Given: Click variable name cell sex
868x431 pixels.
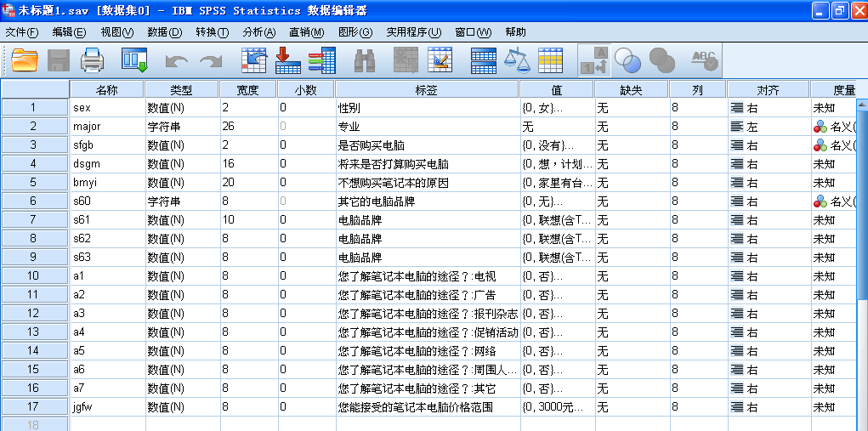Looking at the screenshot, I should click(107, 108).
